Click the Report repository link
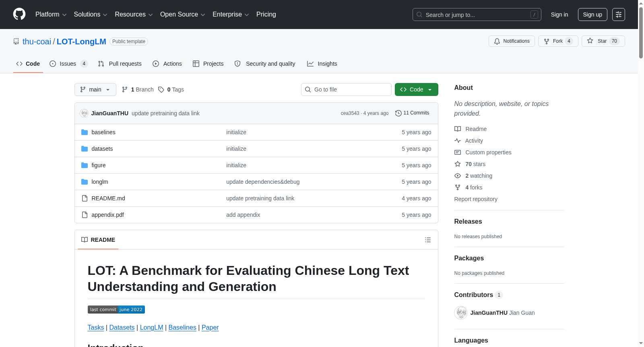644x347 pixels. 476,199
